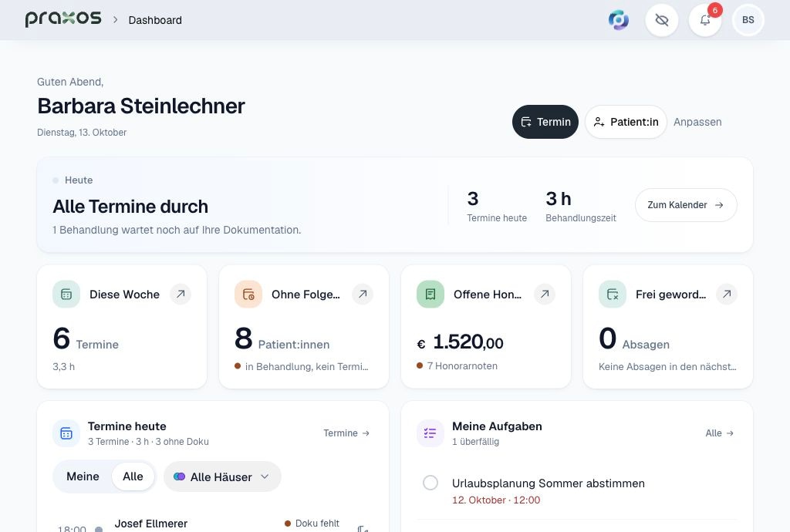Image resolution: width=790 pixels, height=532 pixels.
Task: Click 3 h Behandlungszeit statistic
Action: pyautogui.click(x=581, y=205)
